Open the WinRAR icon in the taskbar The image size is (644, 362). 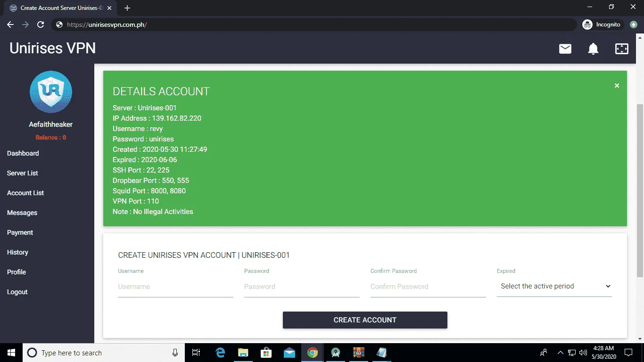coord(359,353)
